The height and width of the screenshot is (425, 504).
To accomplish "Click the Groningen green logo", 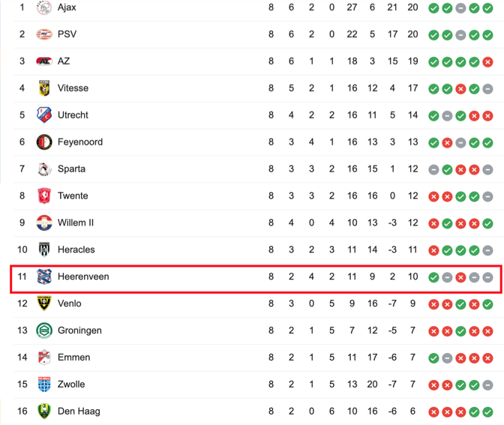I will (x=44, y=331).
